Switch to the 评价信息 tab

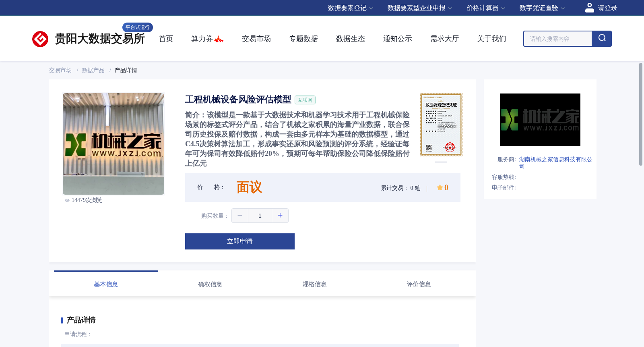(419, 284)
